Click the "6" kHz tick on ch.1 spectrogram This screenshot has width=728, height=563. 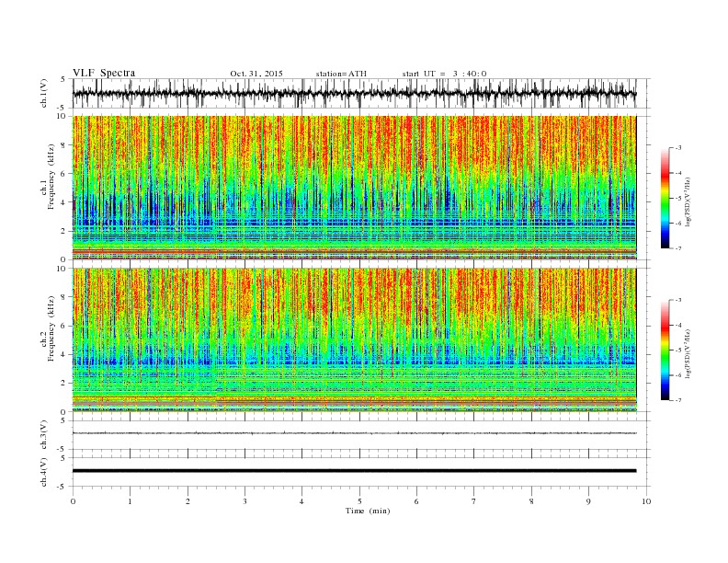click(x=64, y=174)
